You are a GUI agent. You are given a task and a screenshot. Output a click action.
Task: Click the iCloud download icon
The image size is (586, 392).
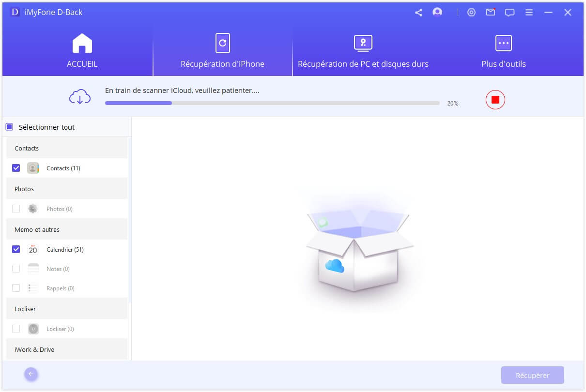click(79, 97)
